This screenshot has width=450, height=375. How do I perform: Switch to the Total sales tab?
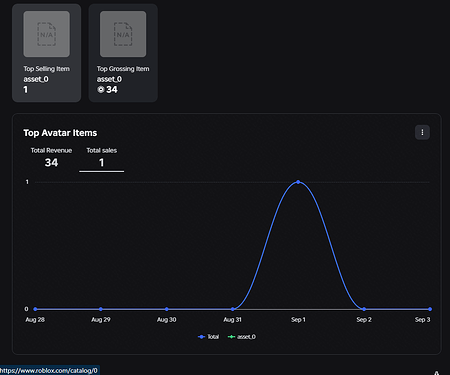click(x=102, y=157)
